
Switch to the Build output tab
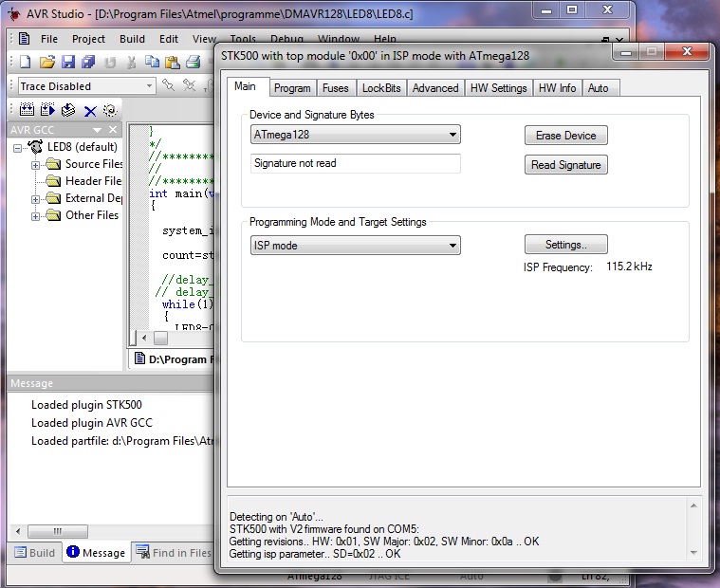click(x=35, y=553)
